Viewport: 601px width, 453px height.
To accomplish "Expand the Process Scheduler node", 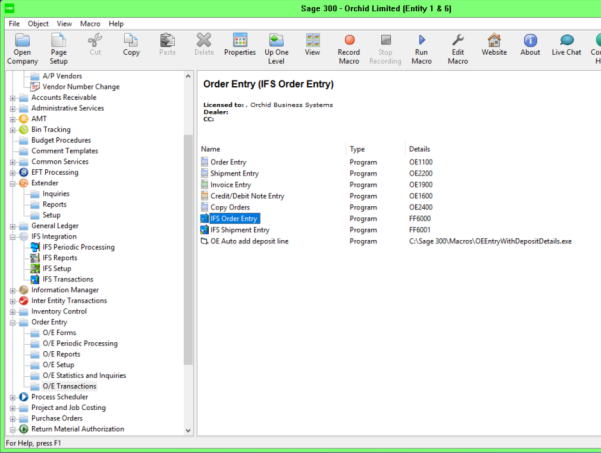I will click(13, 397).
